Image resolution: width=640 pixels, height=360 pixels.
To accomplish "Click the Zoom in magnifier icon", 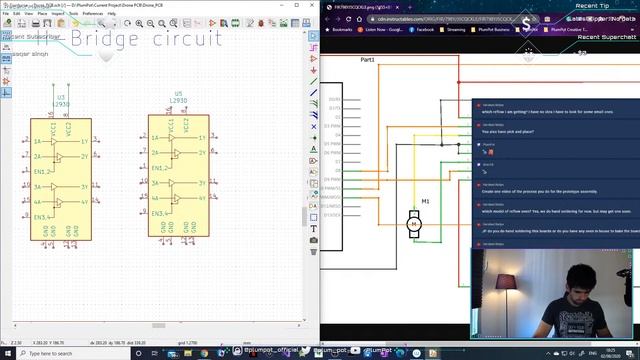I will [139, 23].
